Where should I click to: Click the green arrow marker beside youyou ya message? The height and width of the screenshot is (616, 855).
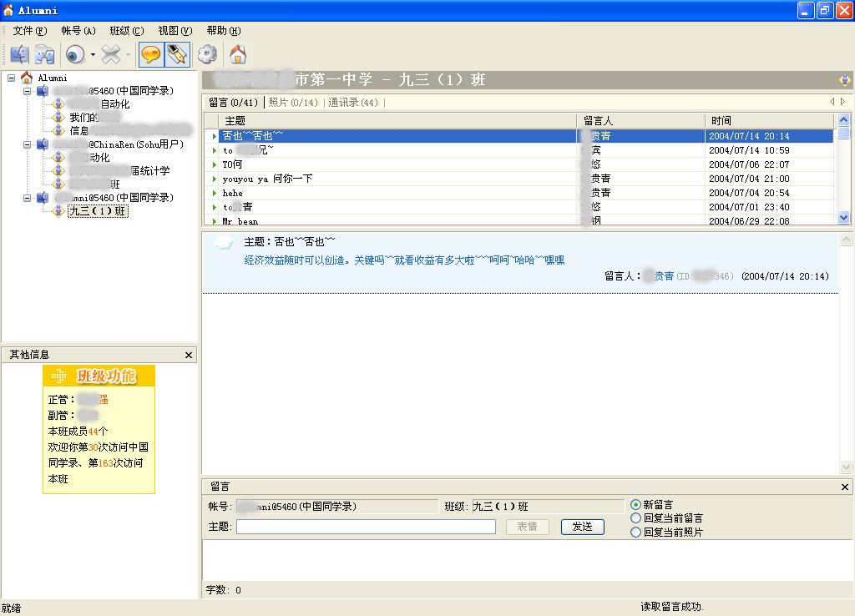coord(215,179)
